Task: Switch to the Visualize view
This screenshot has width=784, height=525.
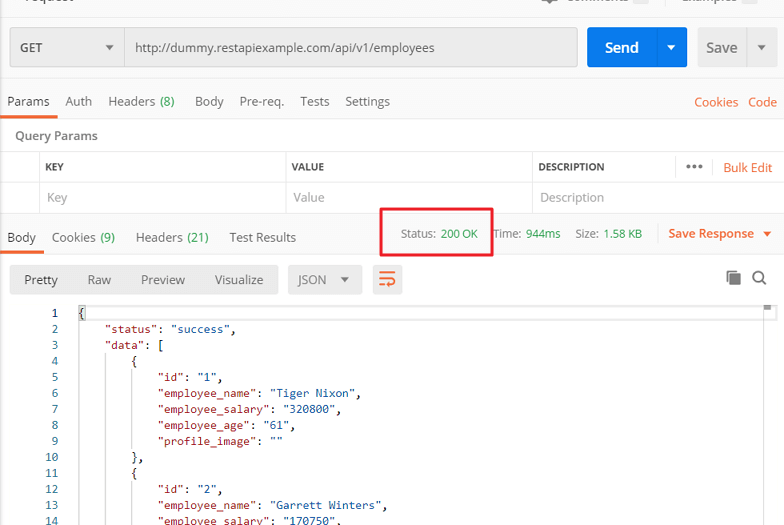Action: pyautogui.click(x=239, y=280)
